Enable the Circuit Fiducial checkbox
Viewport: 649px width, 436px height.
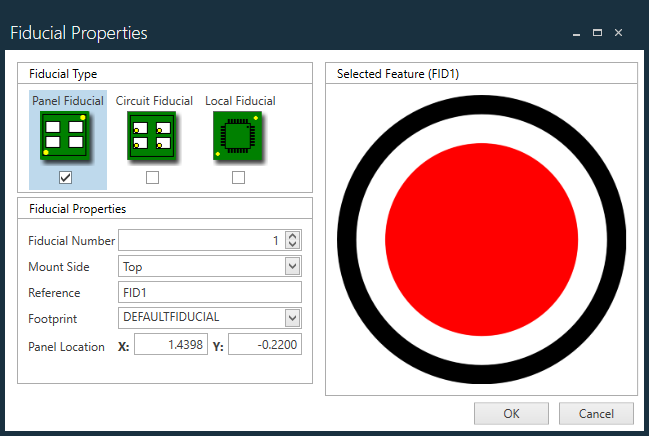[x=152, y=178]
